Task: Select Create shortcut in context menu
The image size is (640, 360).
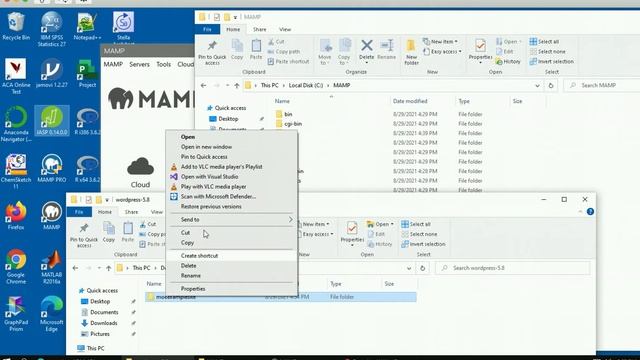Action: pos(231,256)
